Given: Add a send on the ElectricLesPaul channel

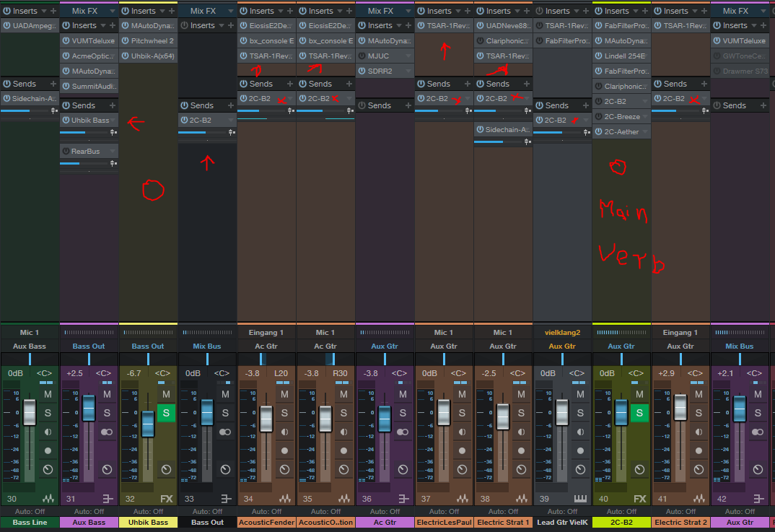Looking at the screenshot, I should 467,84.
